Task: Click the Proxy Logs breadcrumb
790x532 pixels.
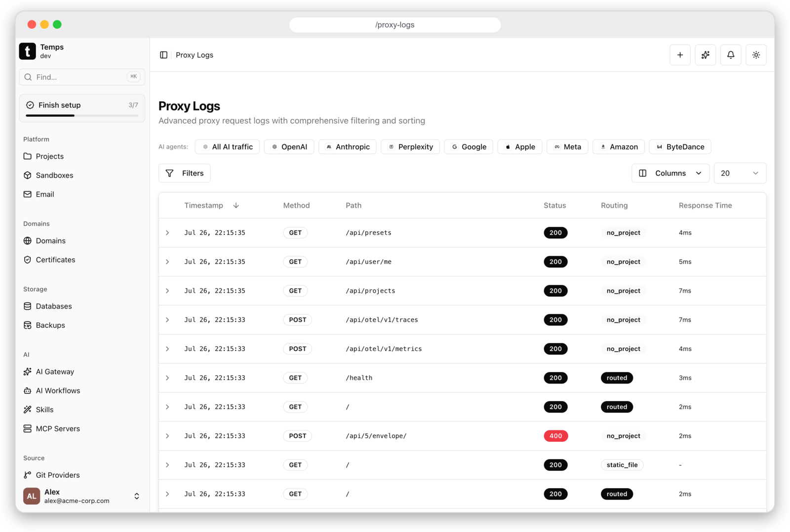Action: pyautogui.click(x=195, y=55)
